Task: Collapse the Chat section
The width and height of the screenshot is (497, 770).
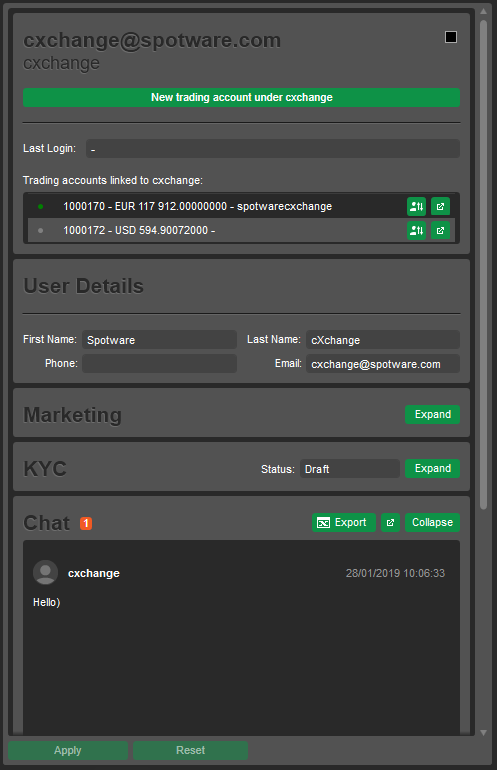Action: 433,522
